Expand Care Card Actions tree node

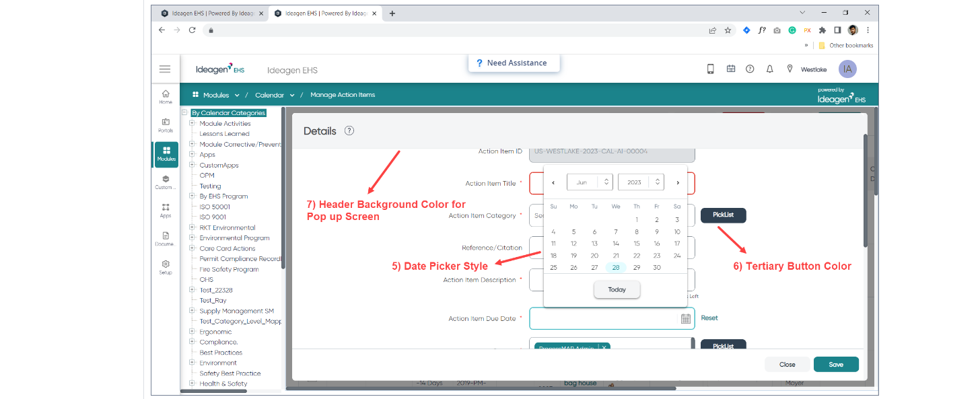(193, 248)
